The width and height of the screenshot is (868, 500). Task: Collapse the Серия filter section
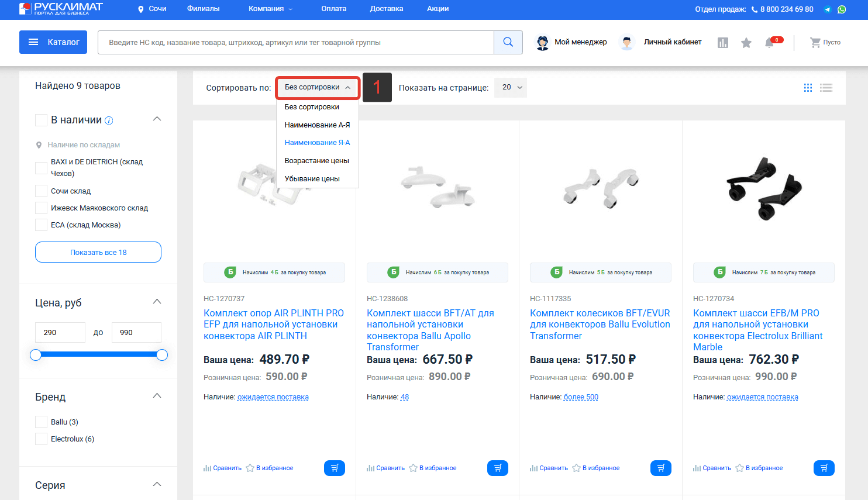click(157, 484)
